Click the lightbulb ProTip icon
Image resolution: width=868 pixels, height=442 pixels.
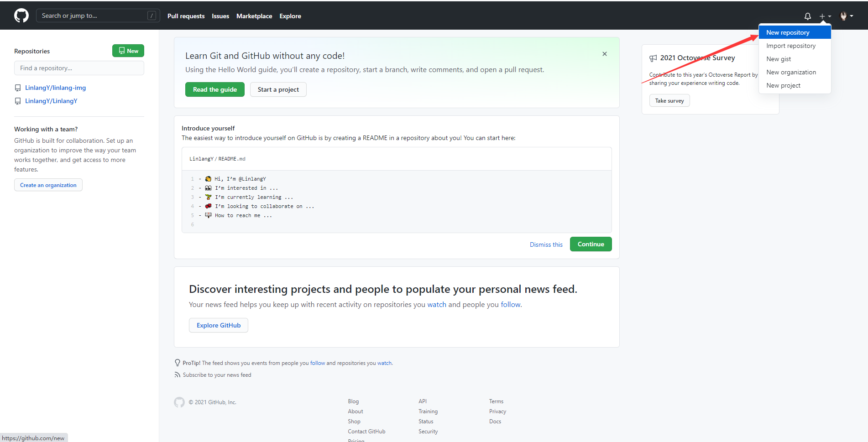(x=178, y=363)
